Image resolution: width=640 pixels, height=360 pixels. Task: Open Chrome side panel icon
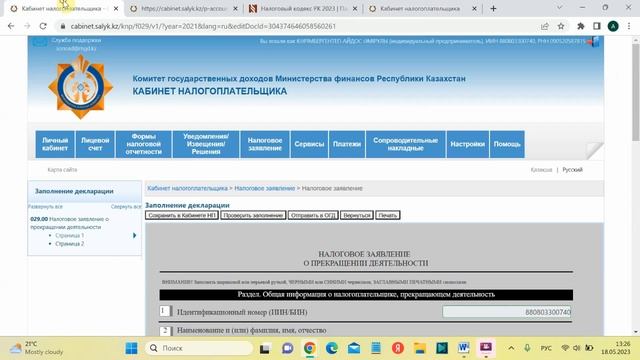pos(597,26)
